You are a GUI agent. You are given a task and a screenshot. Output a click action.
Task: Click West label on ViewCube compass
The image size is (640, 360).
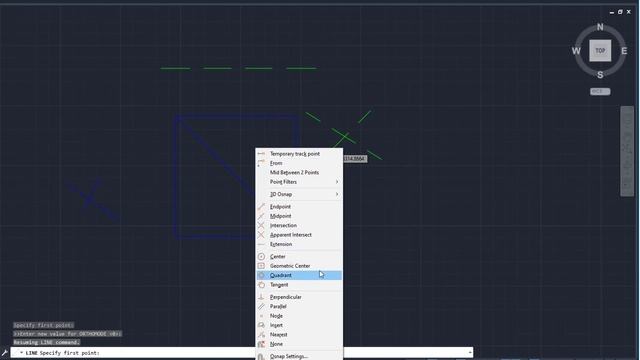pyautogui.click(x=576, y=51)
